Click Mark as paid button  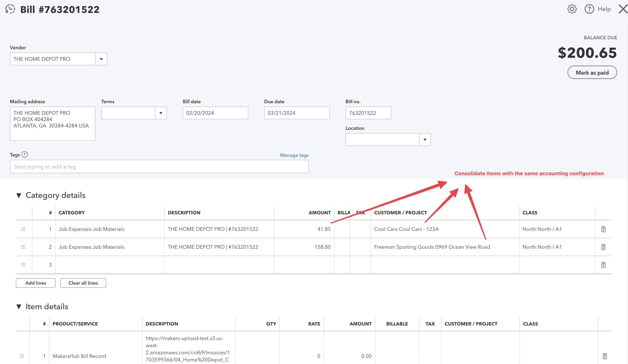point(592,72)
